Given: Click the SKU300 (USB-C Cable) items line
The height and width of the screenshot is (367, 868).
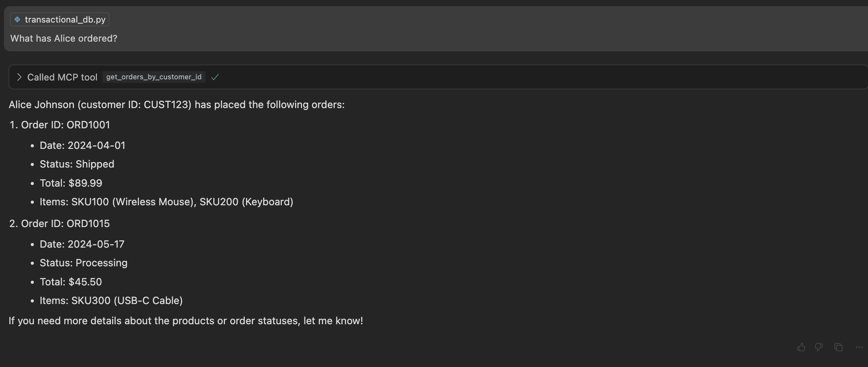Looking at the screenshot, I should (x=111, y=301).
